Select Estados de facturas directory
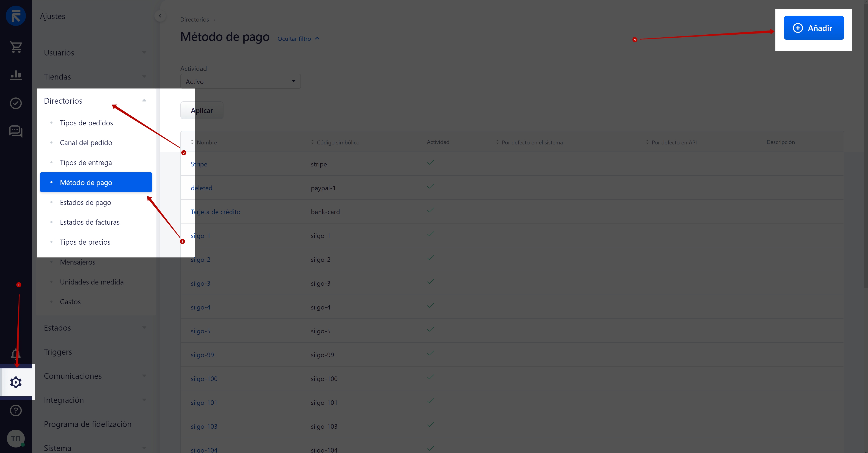The image size is (868, 453). (x=90, y=222)
